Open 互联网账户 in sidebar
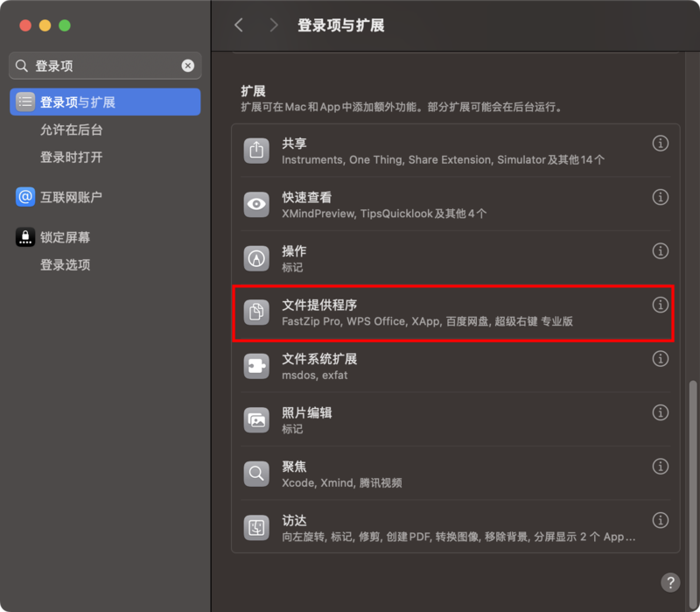Screen dimensions: 700x612 pyautogui.click(x=72, y=197)
